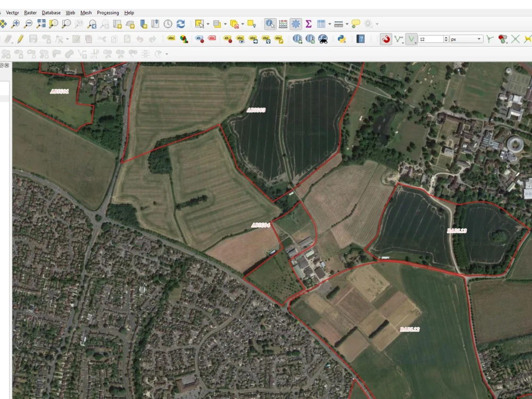
Task: Open Select by Location tool
Action: click(252, 24)
